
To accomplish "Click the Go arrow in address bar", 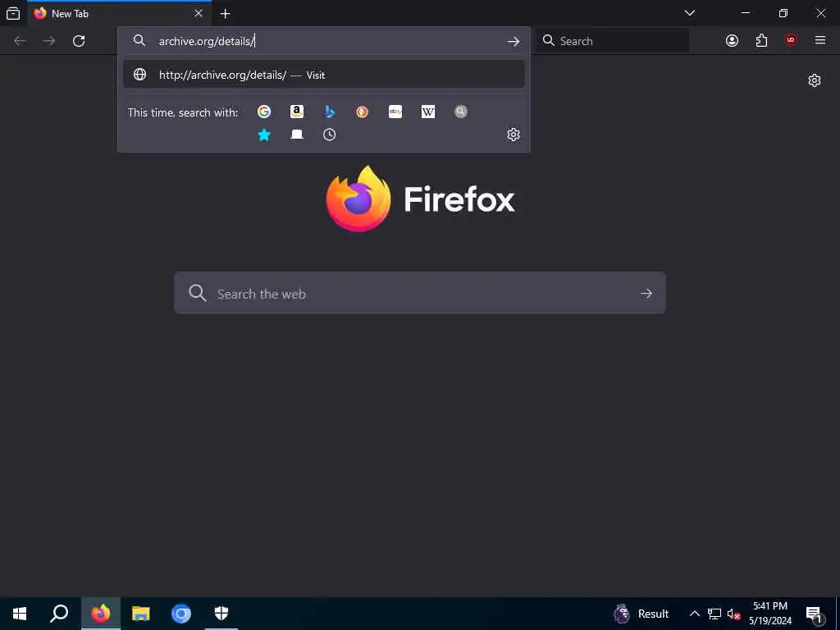I will [x=514, y=41].
